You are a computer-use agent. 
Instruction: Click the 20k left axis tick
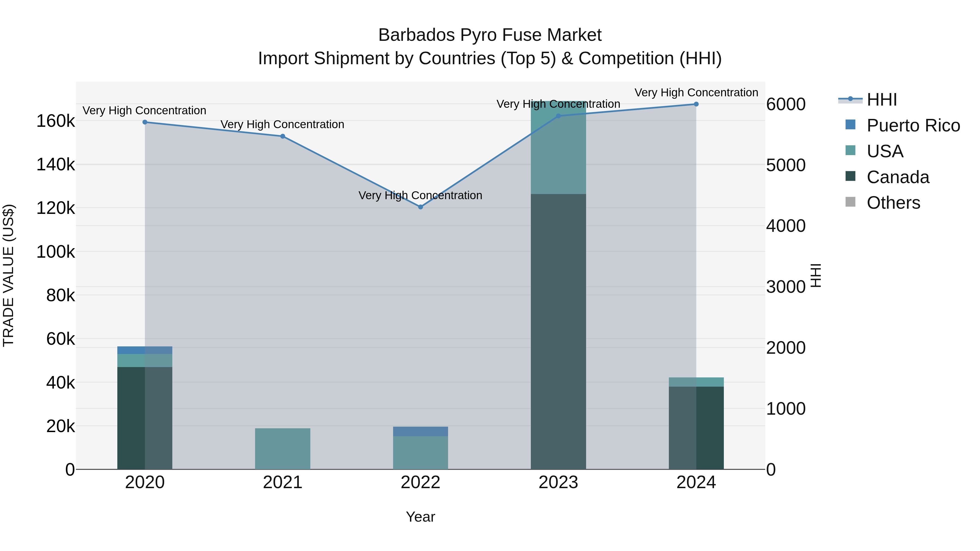click(60, 426)
